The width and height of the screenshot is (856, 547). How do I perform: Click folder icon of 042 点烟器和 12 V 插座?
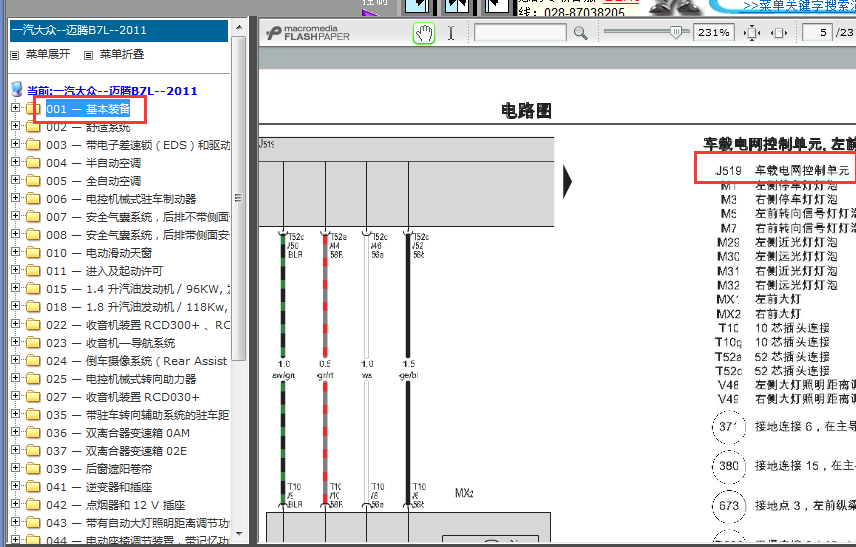[33, 505]
